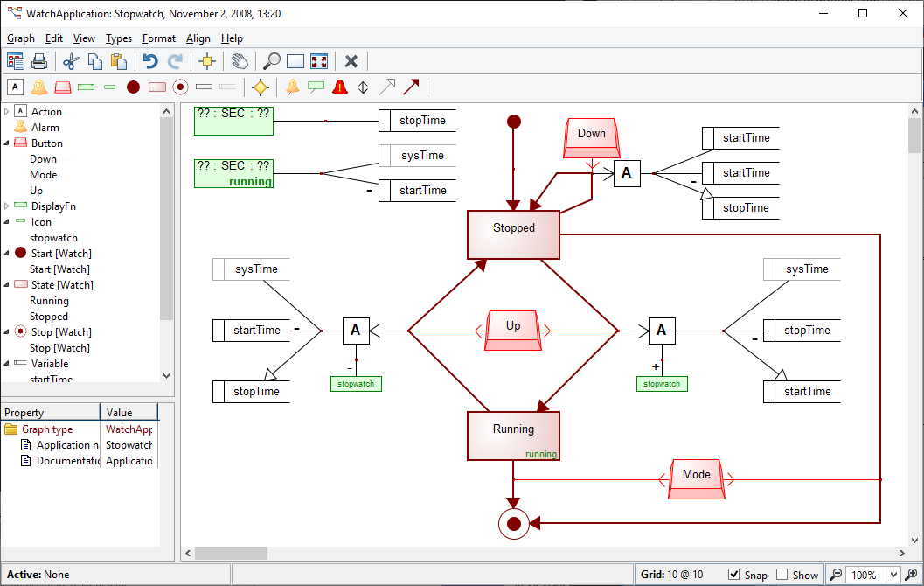Enable the Show grid checkbox

(x=782, y=575)
